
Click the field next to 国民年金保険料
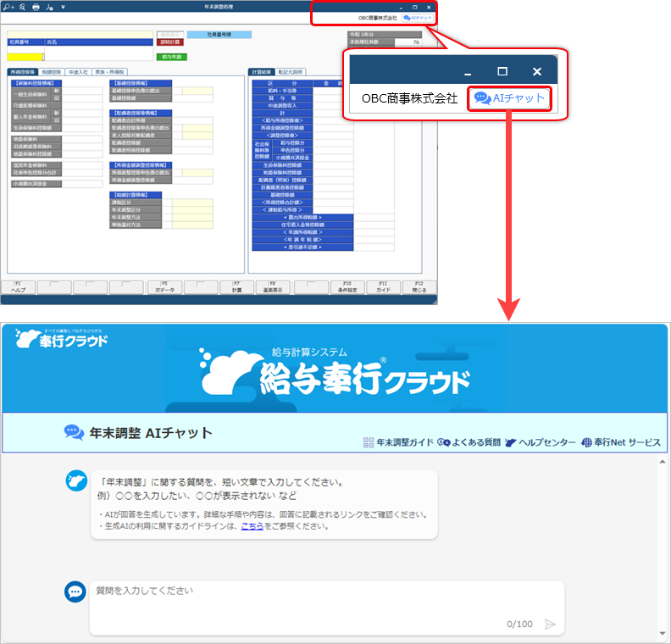82,165
